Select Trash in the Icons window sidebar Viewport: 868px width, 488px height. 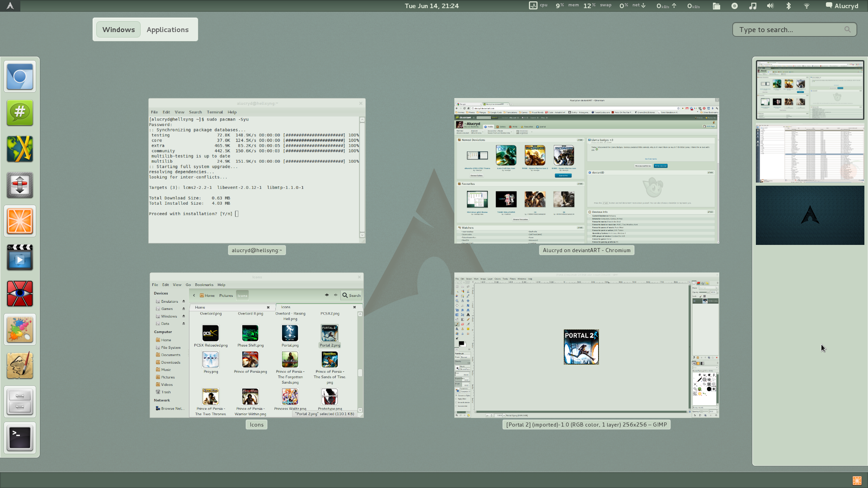[163, 392]
